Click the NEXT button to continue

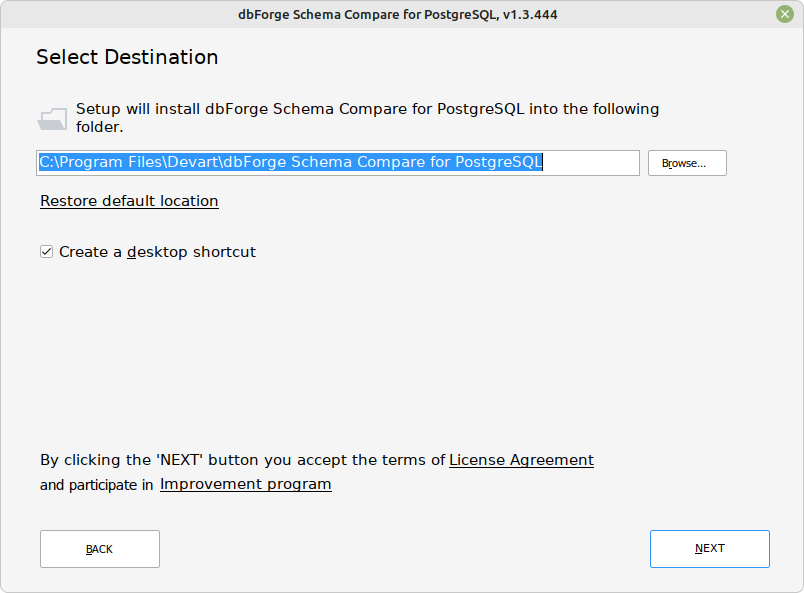(710, 548)
